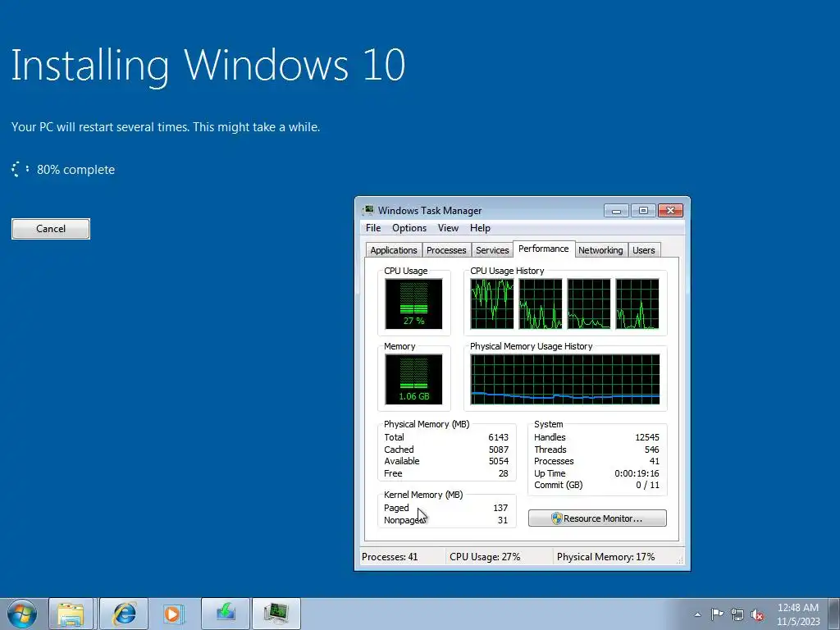Click the Available memory value 5054
Image resolution: width=840 pixels, height=630 pixels.
498,461
